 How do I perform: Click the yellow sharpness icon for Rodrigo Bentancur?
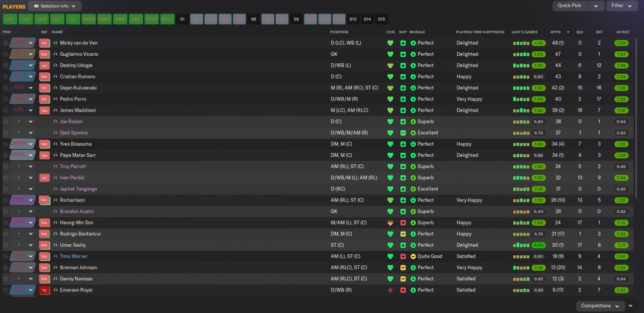click(x=403, y=234)
